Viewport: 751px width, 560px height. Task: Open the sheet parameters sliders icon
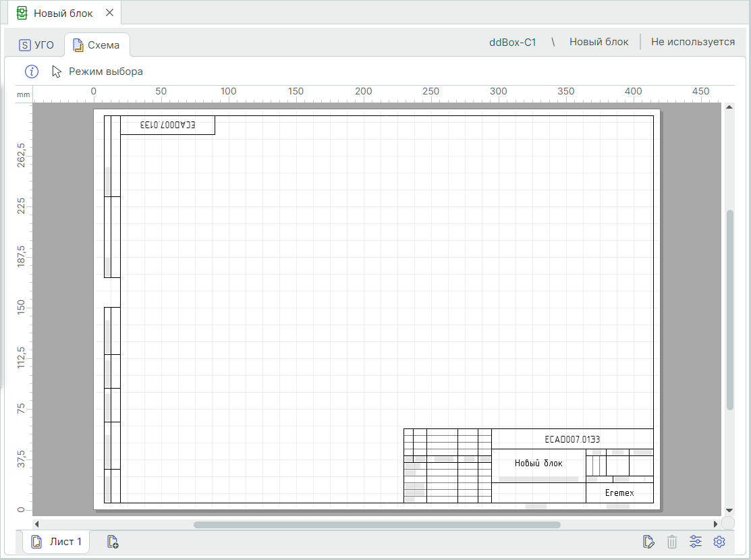696,541
